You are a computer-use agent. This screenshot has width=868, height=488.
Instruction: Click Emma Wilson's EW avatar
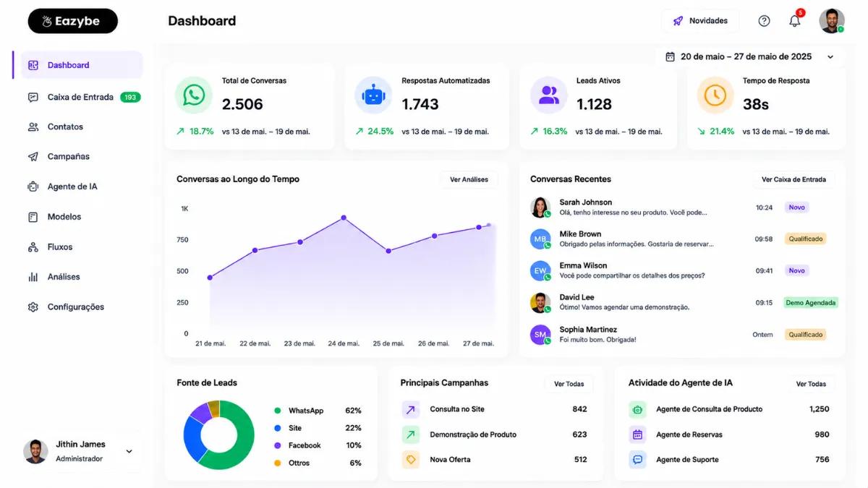tap(540, 271)
